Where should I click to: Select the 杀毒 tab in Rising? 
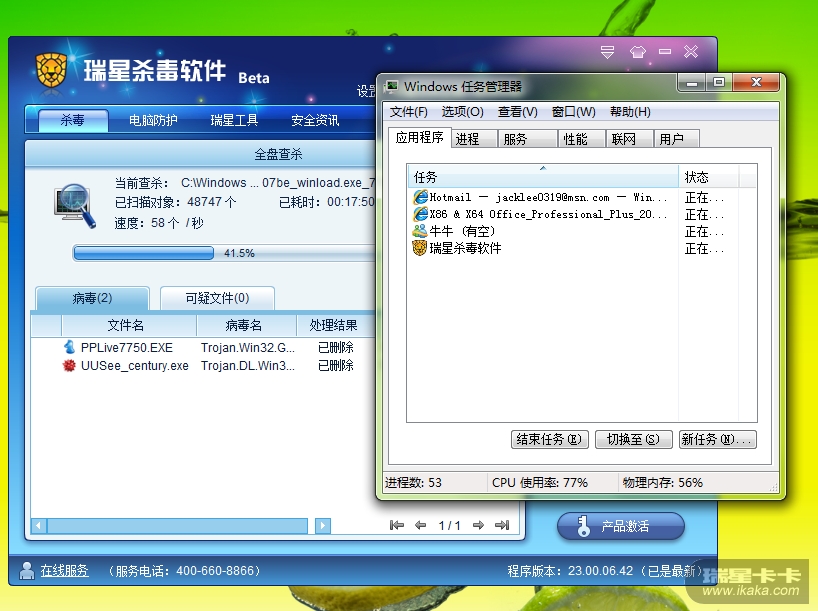(x=73, y=121)
